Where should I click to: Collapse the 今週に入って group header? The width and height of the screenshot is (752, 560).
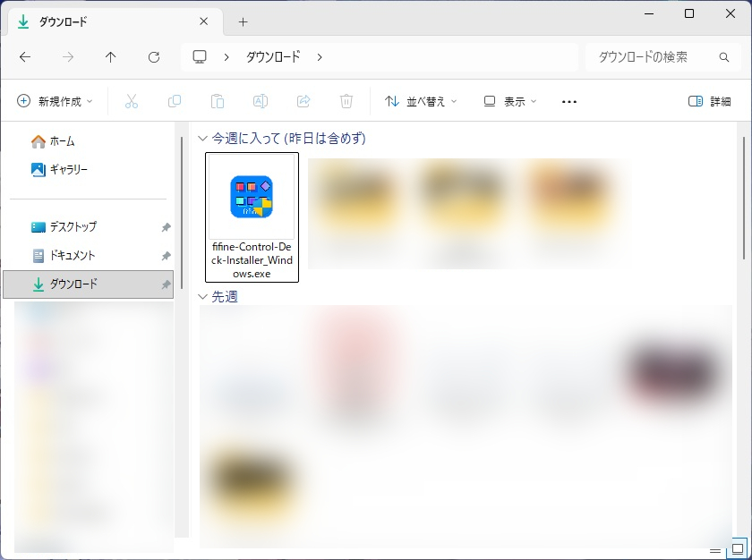[202, 139]
